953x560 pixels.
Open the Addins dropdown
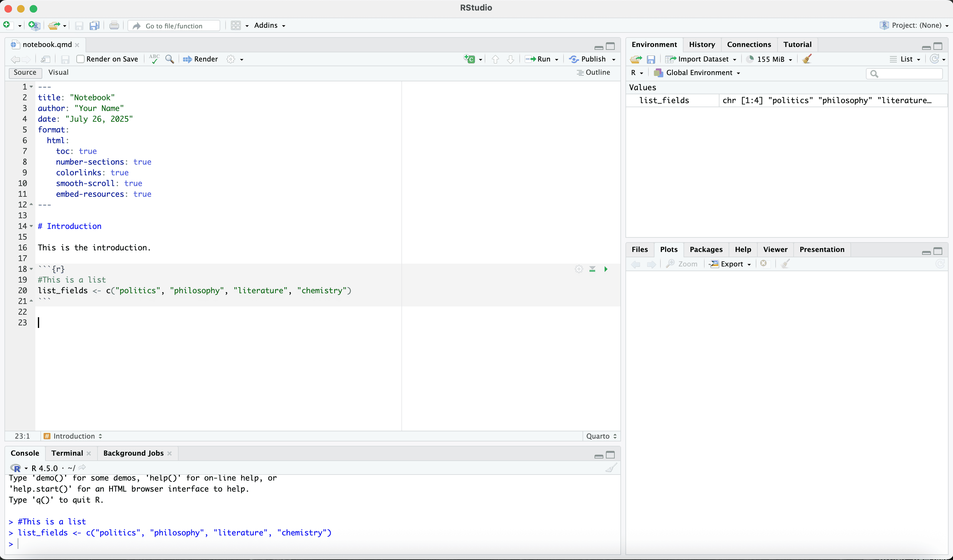pyautogui.click(x=269, y=25)
